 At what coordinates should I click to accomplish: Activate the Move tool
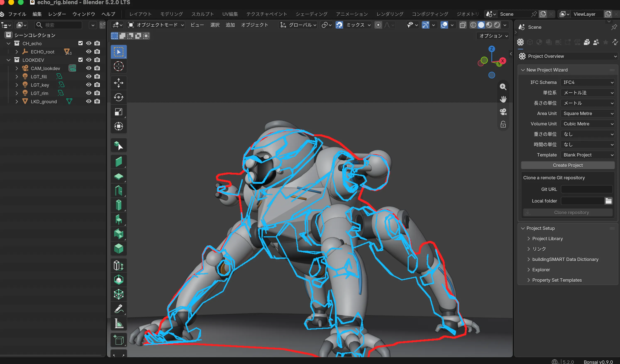pyautogui.click(x=119, y=83)
